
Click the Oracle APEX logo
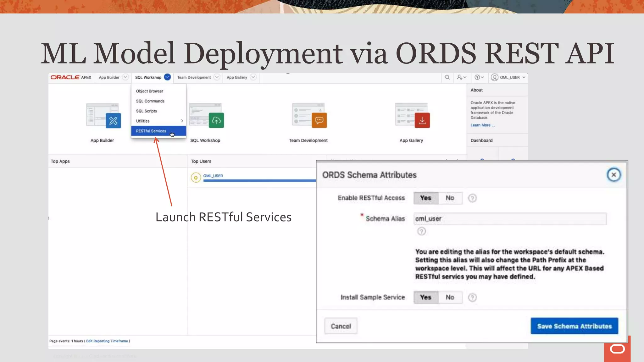pos(71,77)
